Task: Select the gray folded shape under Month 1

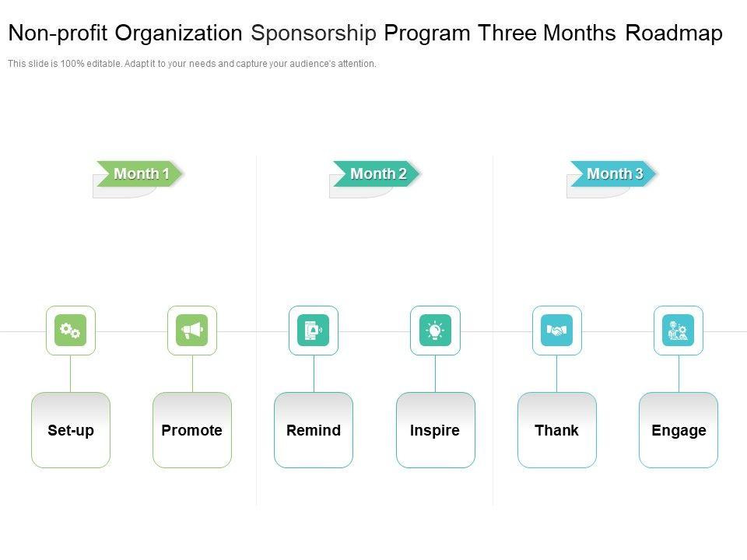Action: [117, 191]
